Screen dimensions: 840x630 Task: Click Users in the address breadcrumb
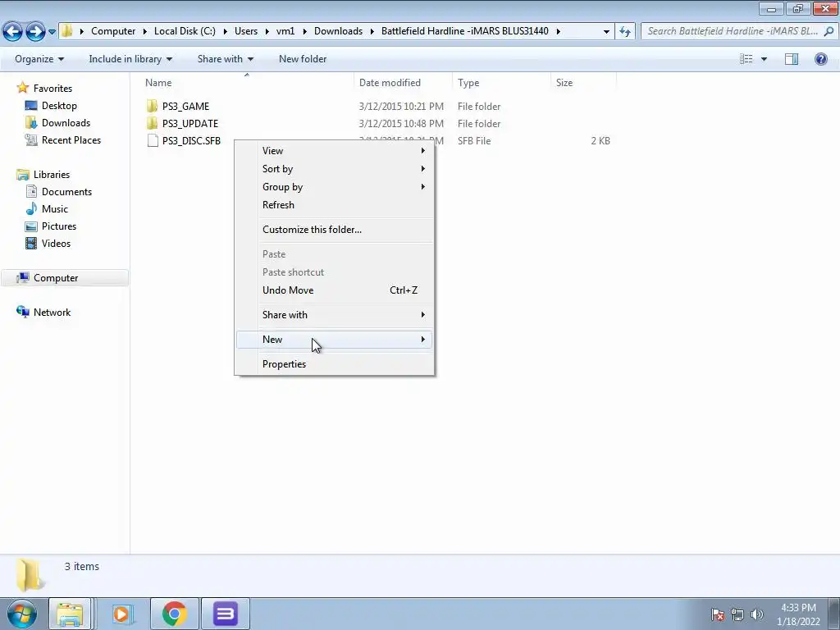click(x=246, y=31)
